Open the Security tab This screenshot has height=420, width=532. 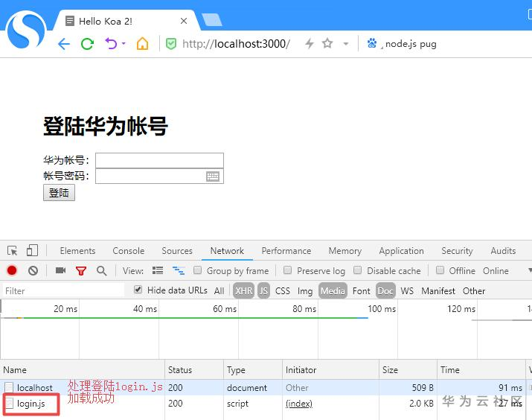point(457,250)
